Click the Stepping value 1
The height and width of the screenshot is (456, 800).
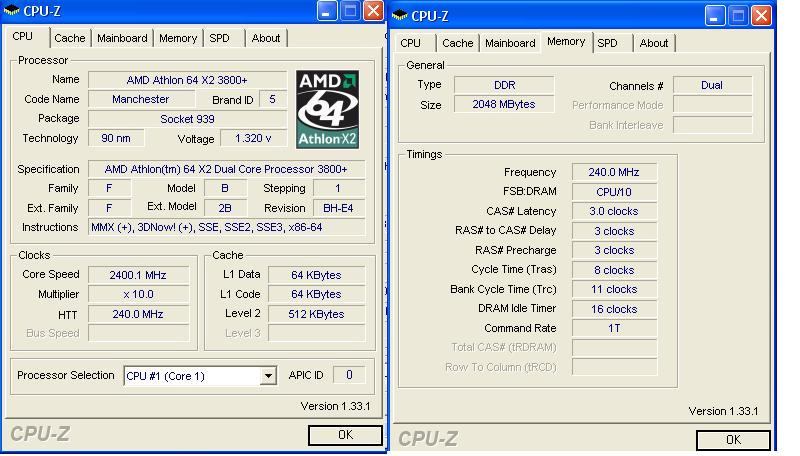[339, 189]
